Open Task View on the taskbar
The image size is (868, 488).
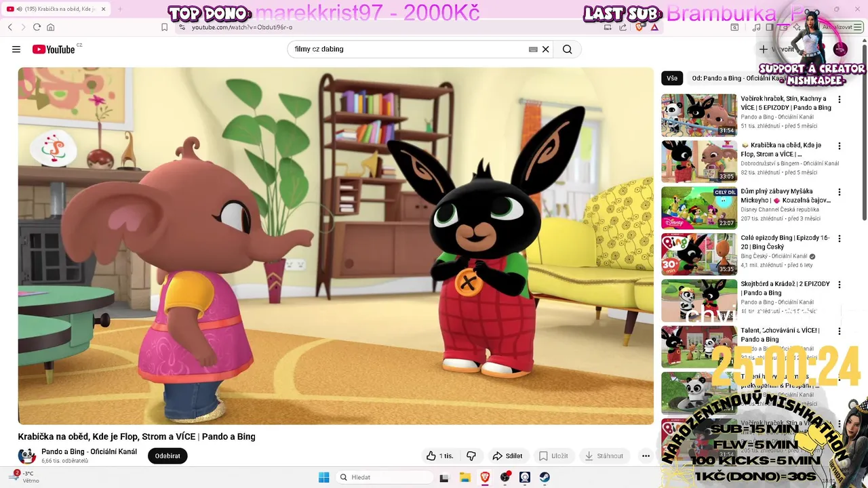[444, 477]
